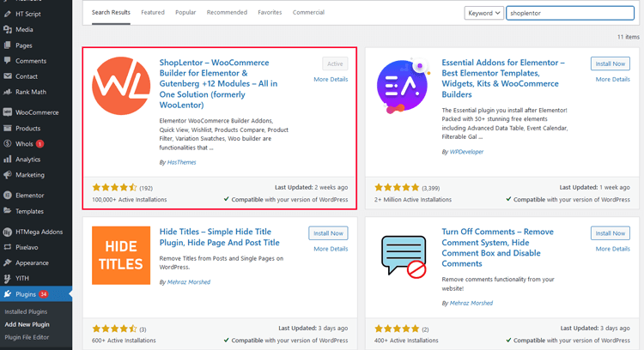Click the Pages icon in sidebar
Image resolution: width=644 pixels, height=350 pixels.
(8, 45)
